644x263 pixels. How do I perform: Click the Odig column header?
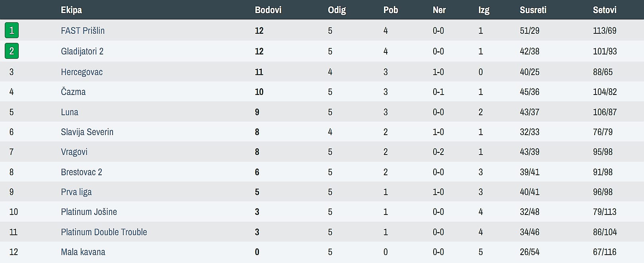(337, 10)
